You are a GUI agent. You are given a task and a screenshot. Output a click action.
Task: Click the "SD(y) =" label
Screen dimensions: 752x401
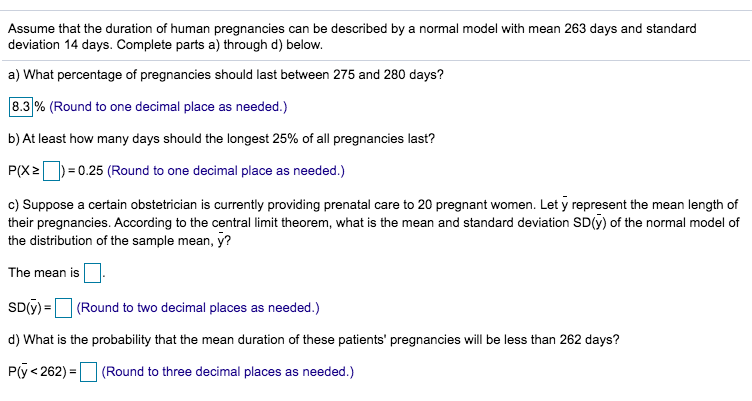pos(30,307)
